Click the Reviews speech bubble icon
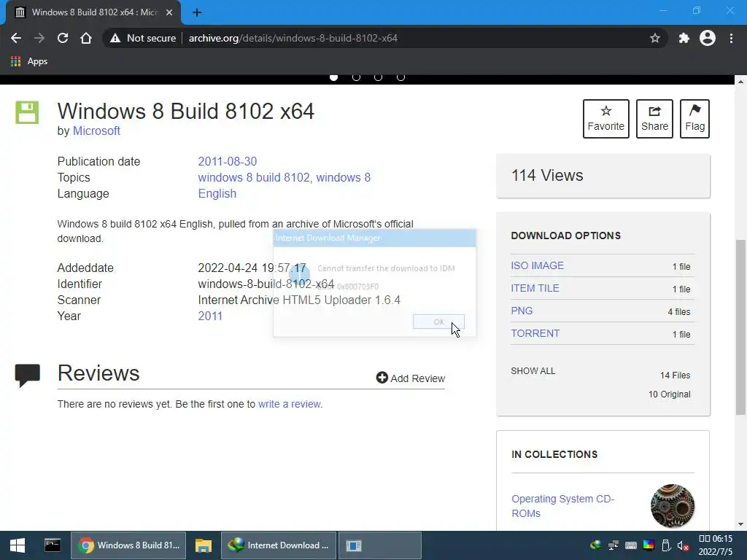The width and height of the screenshot is (747, 560). click(x=27, y=376)
